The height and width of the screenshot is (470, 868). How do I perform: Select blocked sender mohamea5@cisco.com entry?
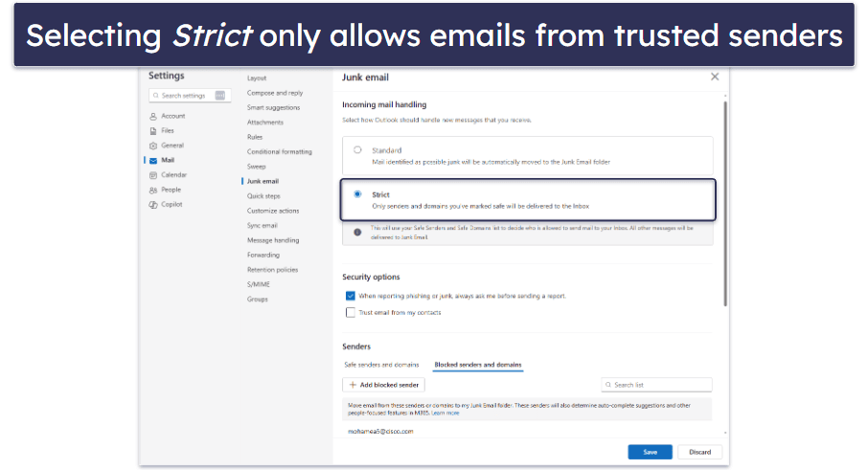tap(380, 432)
